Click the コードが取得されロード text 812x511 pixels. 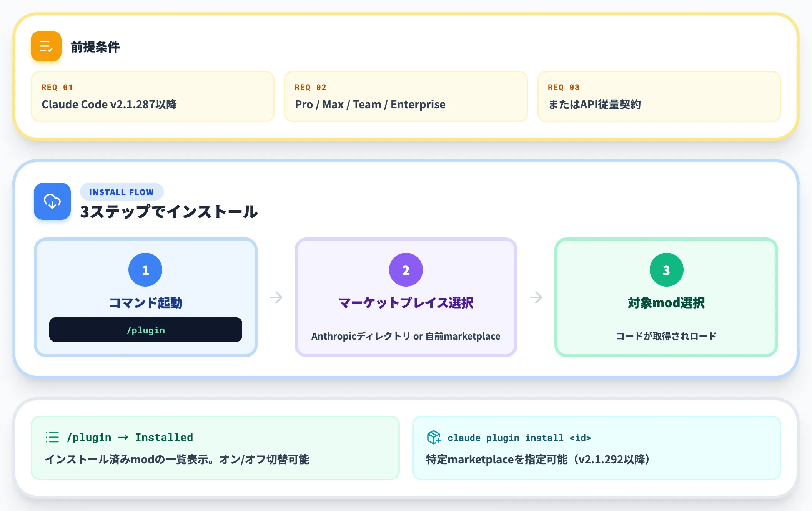tap(666, 336)
